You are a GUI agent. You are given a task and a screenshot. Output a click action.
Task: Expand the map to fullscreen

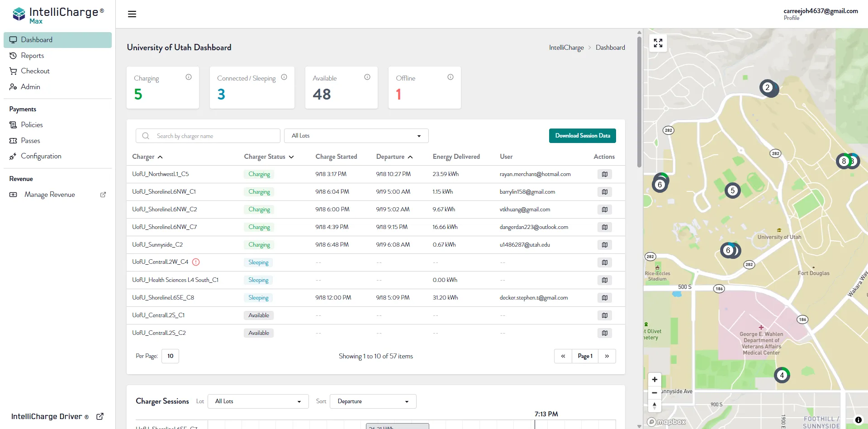coord(658,43)
